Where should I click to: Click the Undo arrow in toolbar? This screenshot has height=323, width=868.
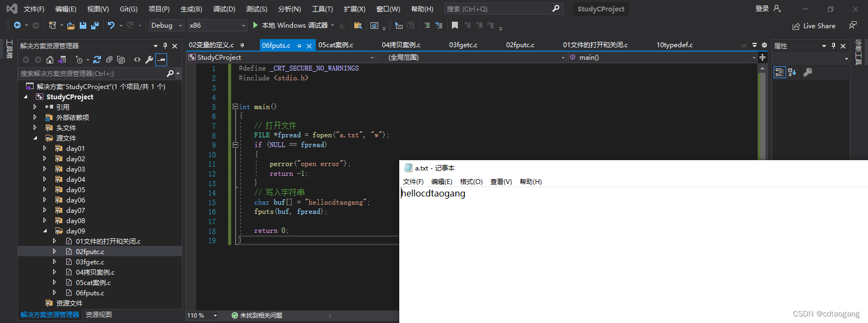click(x=111, y=26)
